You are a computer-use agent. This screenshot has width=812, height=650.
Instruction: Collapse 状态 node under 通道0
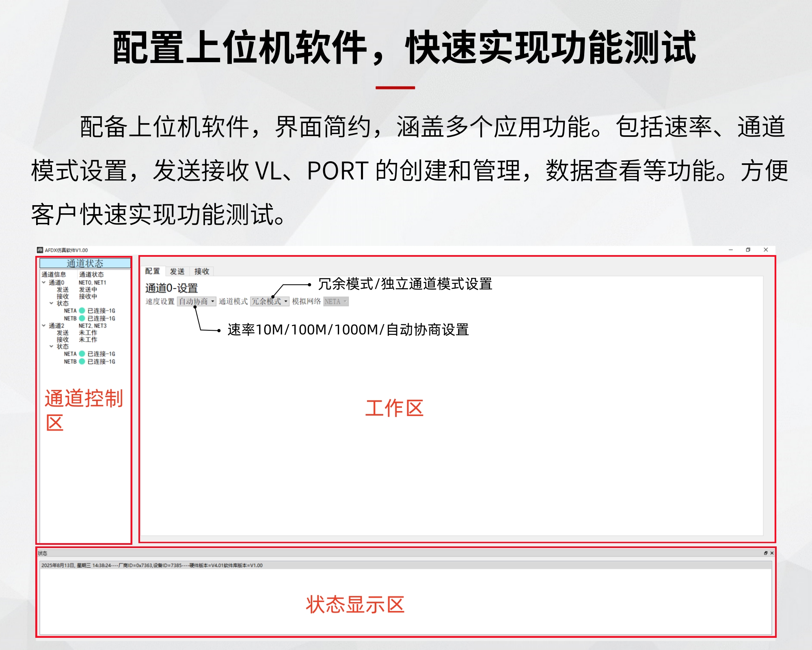52,303
